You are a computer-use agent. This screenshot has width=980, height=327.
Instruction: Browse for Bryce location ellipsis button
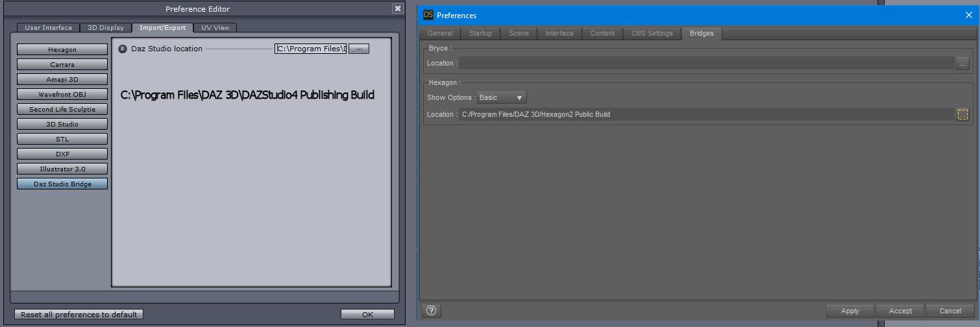pyautogui.click(x=962, y=63)
